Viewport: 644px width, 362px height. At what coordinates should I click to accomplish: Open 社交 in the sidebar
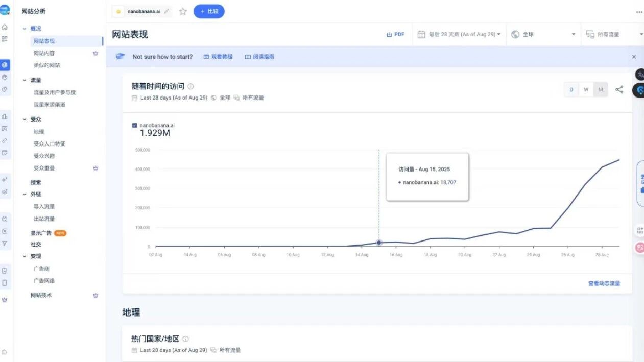point(36,245)
